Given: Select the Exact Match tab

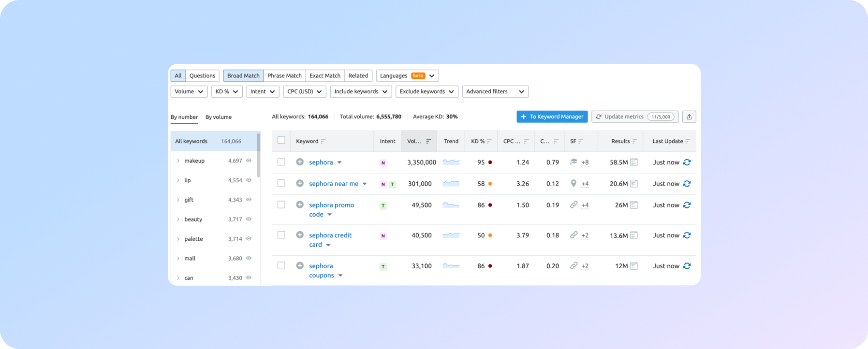Looking at the screenshot, I should pos(325,75).
